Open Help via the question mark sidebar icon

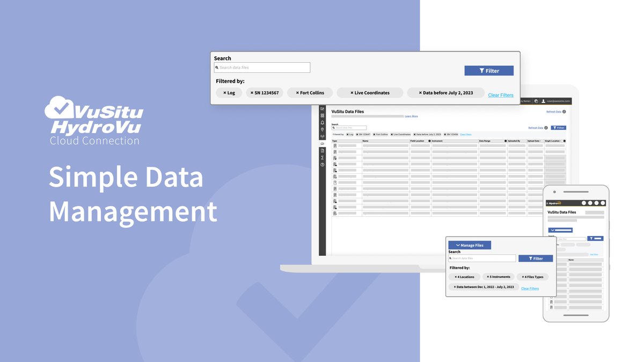click(322, 164)
